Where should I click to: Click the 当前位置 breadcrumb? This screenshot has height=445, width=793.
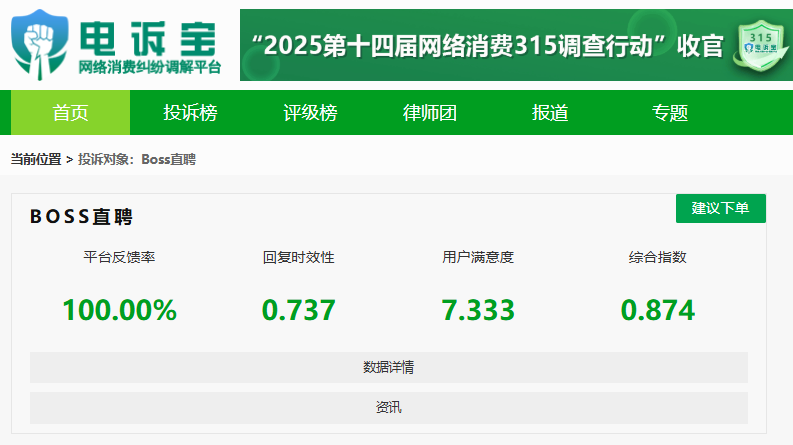click(36, 159)
